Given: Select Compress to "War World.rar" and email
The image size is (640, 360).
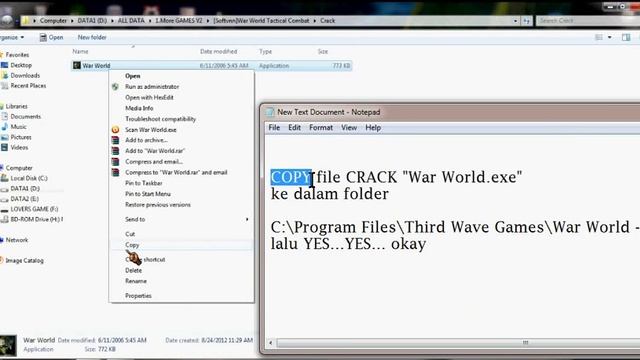Looking at the screenshot, I should pos(176,172).
